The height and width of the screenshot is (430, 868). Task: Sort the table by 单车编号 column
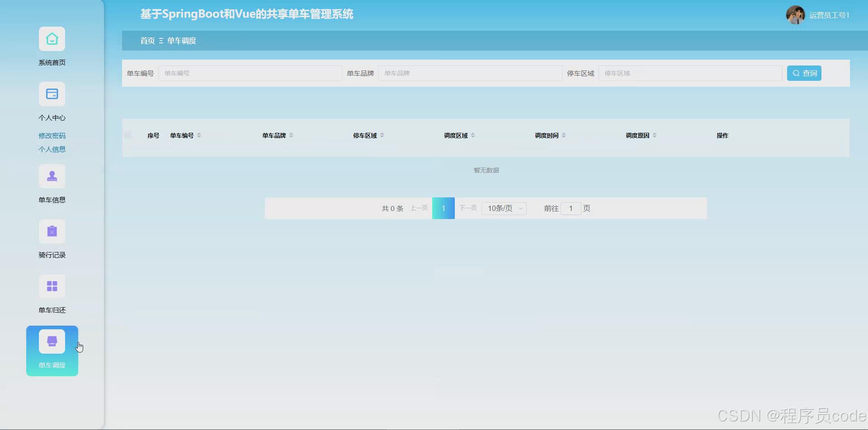199,135
